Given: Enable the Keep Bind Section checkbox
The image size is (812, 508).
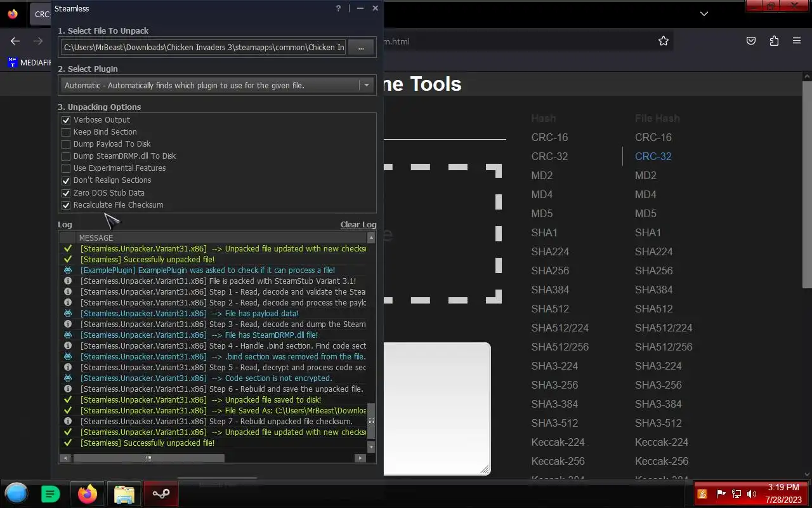Looking at the screenshot, I should (x=66, y=132).
